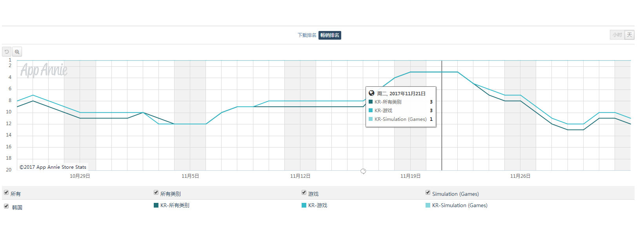
Task: Click the reset zoom undo icon
Action: tap(7, 52)
